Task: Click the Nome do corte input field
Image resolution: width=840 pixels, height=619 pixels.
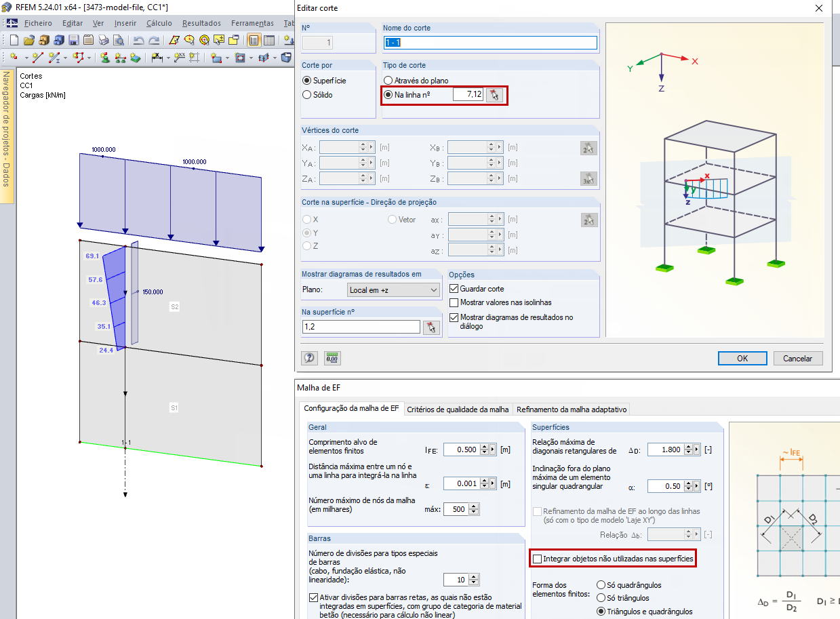Action: 490,43
